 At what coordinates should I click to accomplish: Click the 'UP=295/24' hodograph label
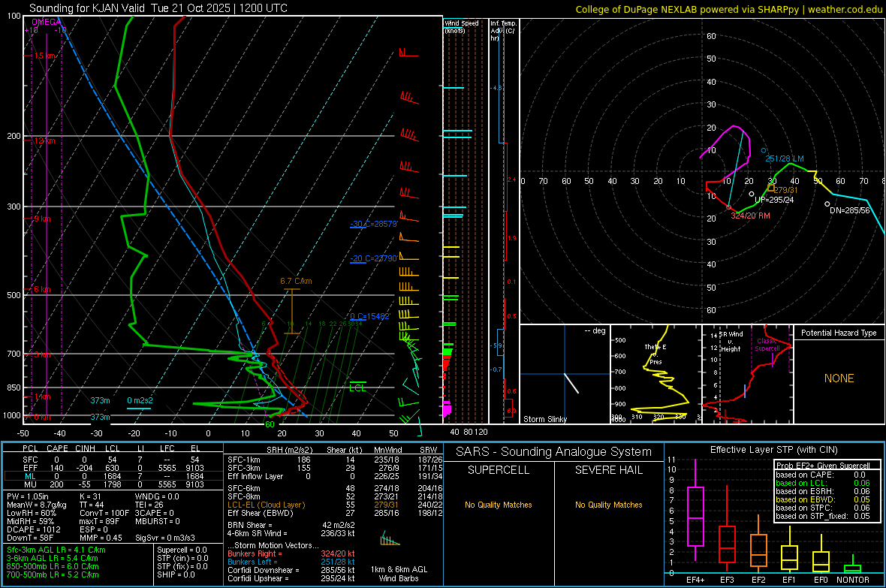774,201
